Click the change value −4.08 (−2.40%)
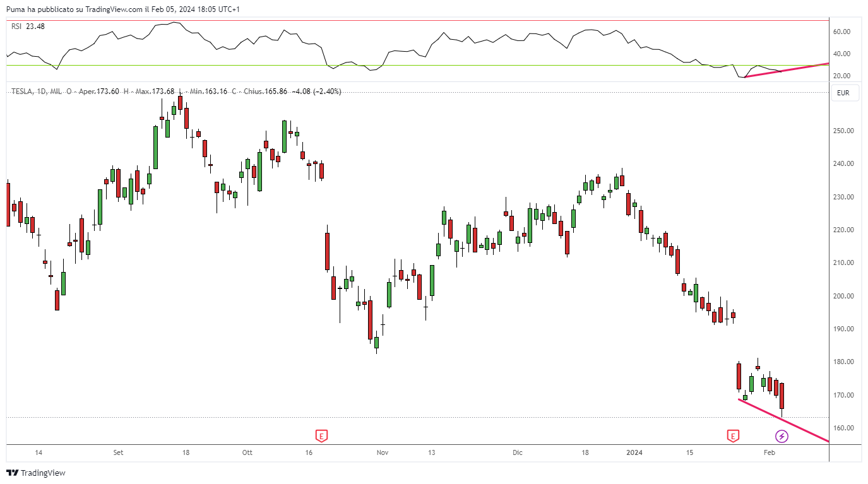The image size is (868, 484). click(316, 91)
